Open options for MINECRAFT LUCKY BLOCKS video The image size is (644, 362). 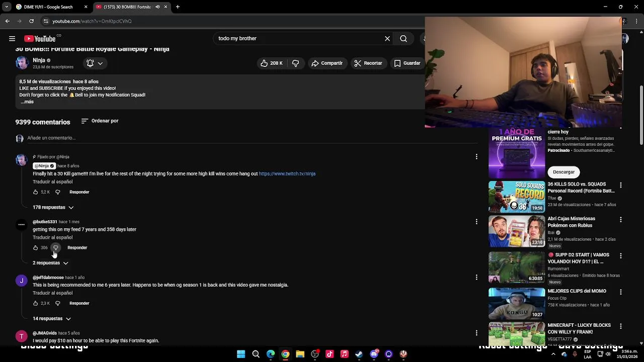click(620, 326)
